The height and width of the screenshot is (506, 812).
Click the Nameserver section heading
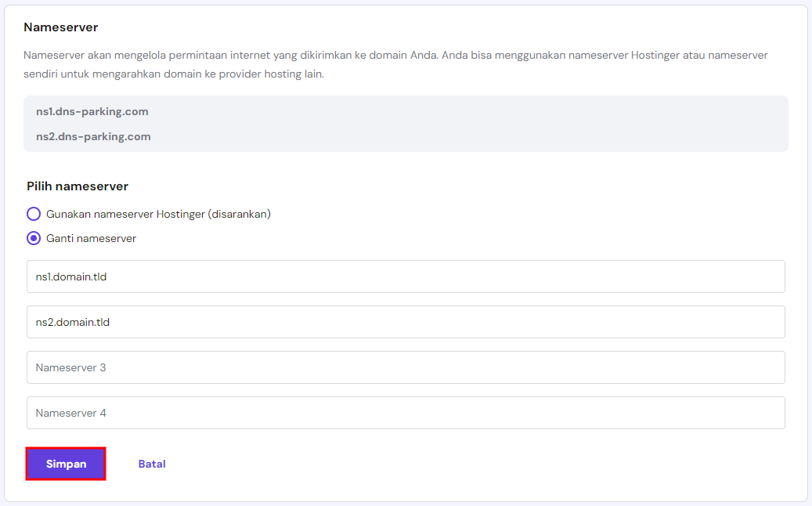(x=60, y=27)
